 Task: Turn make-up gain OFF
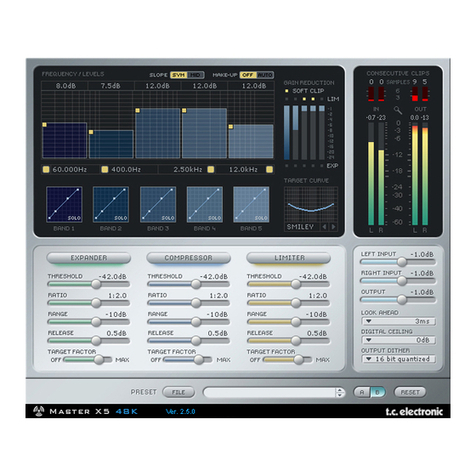click(248, 75)
